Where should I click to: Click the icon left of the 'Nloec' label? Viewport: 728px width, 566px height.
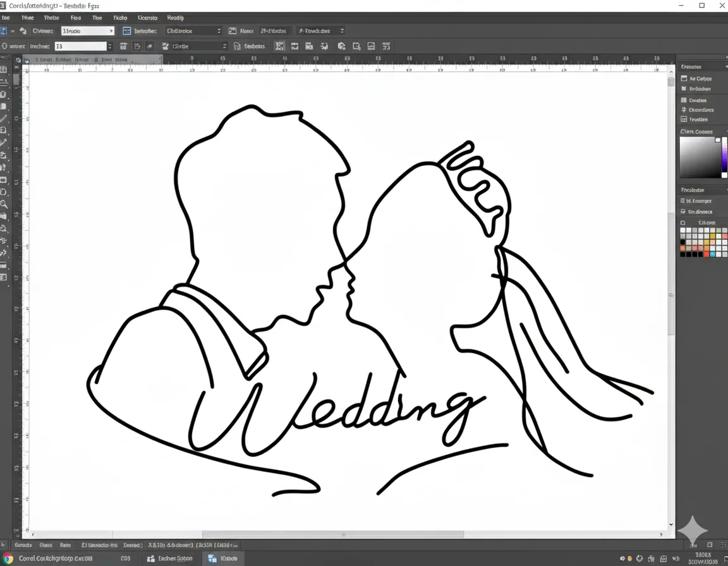point(233,31)
